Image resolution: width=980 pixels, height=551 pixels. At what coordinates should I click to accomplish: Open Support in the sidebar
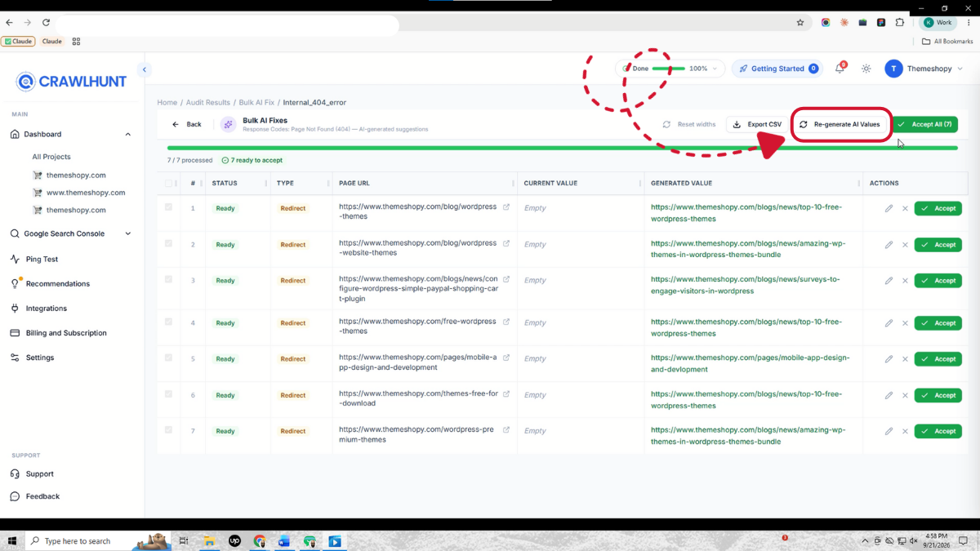click(39, 473)
